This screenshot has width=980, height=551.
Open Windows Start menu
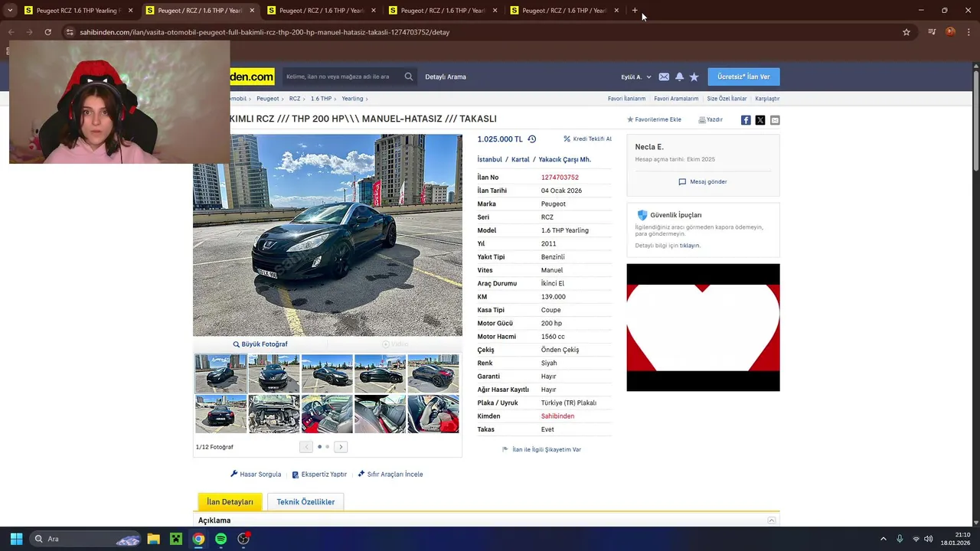pyautogui.click(x=16, y=539)
